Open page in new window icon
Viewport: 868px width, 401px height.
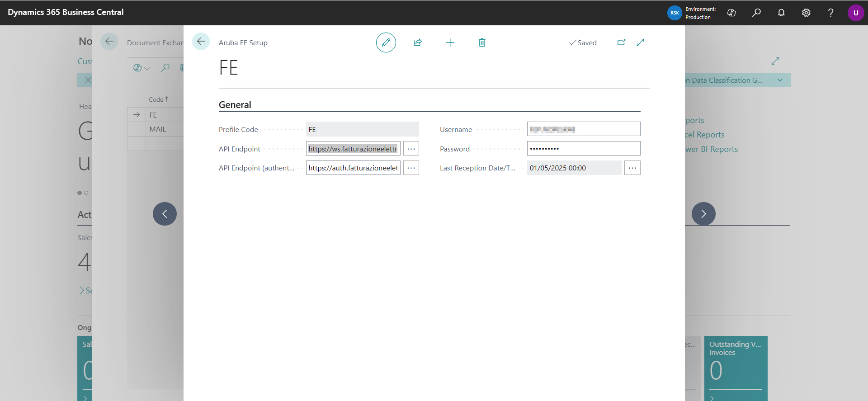[621, 42]
